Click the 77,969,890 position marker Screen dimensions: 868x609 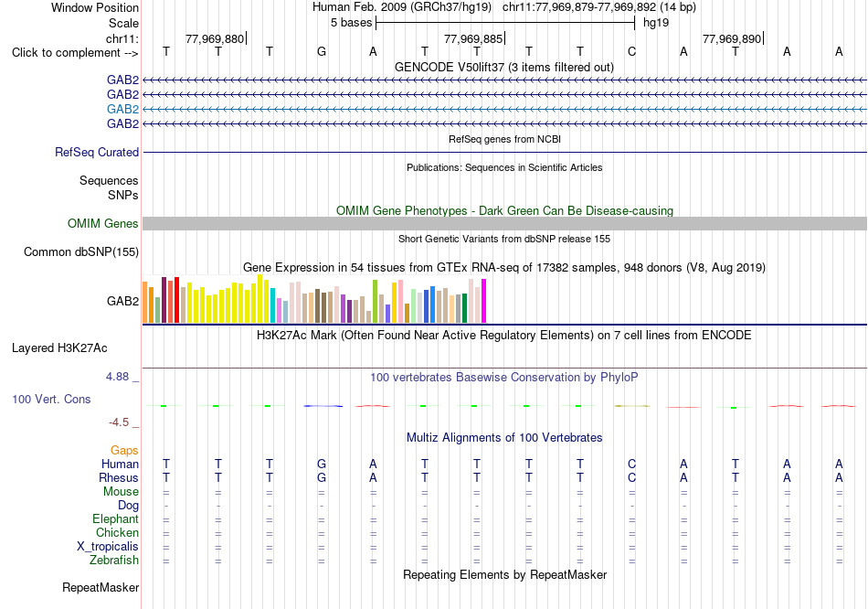pos(733,38)
